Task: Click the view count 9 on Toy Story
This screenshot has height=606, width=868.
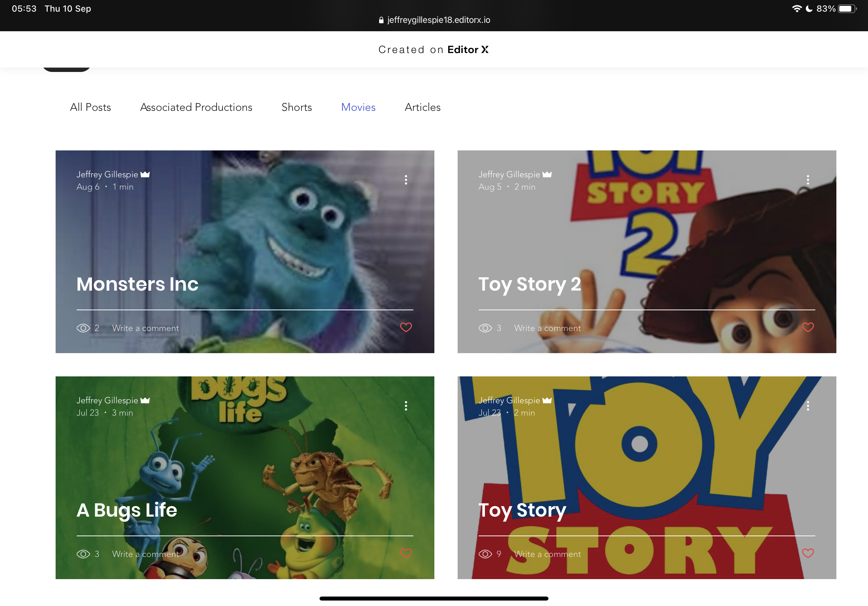Action: click(x=499, y=554)
